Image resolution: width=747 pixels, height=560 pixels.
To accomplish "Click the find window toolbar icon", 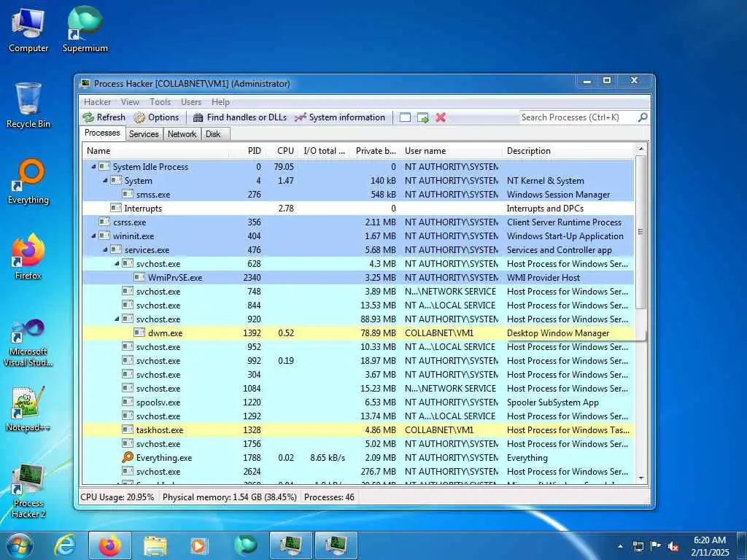I will click(405, 117).
